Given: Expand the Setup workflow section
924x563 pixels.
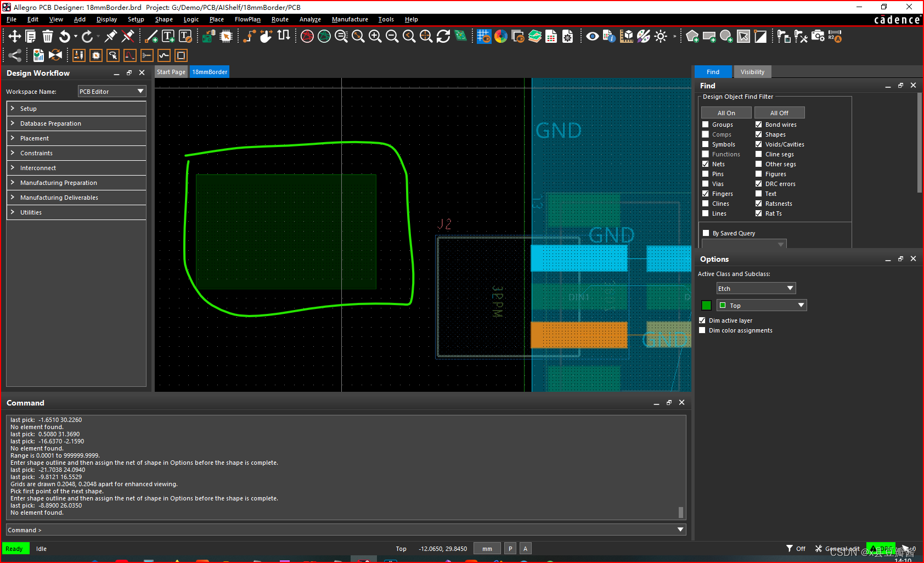Looking at the screenshot, I should 76,109.
